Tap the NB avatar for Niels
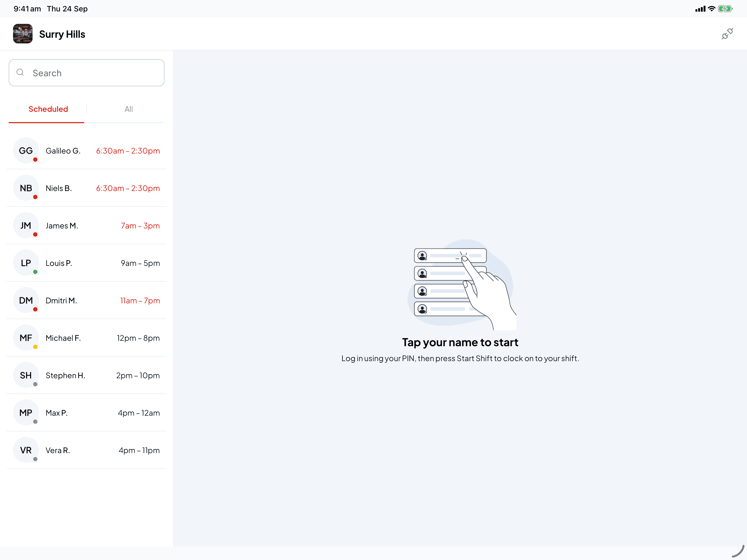The width and height of the screenshot is (747, 560). pos(26,188)
